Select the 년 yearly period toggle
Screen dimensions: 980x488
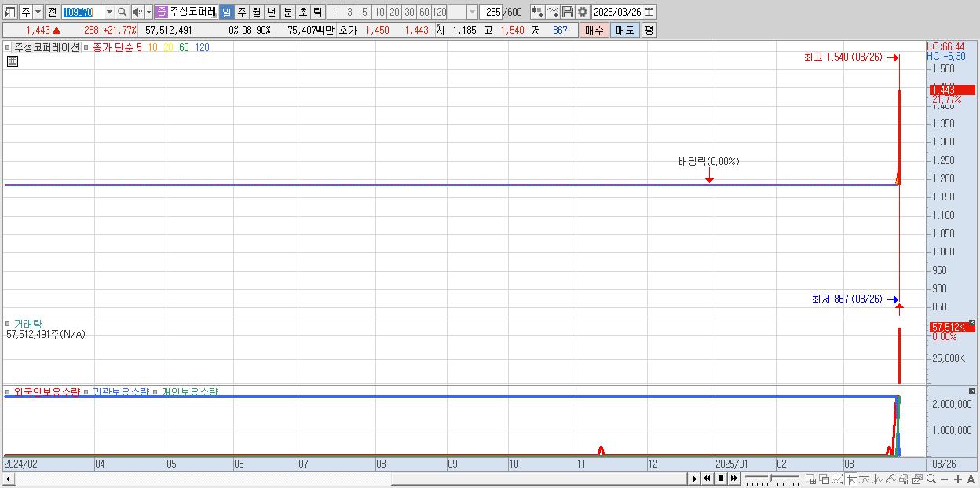click(x=271, y=12)
